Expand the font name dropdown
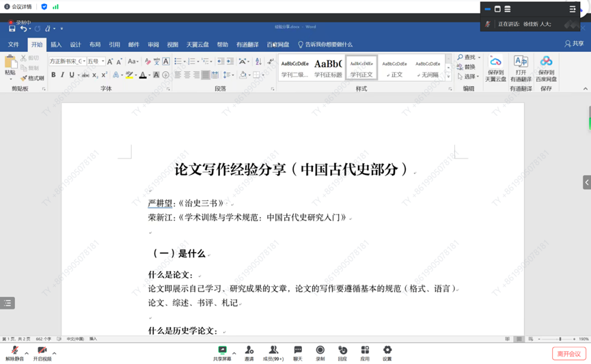The width and height of the screenshot is (591, 364). click(83, 61)
